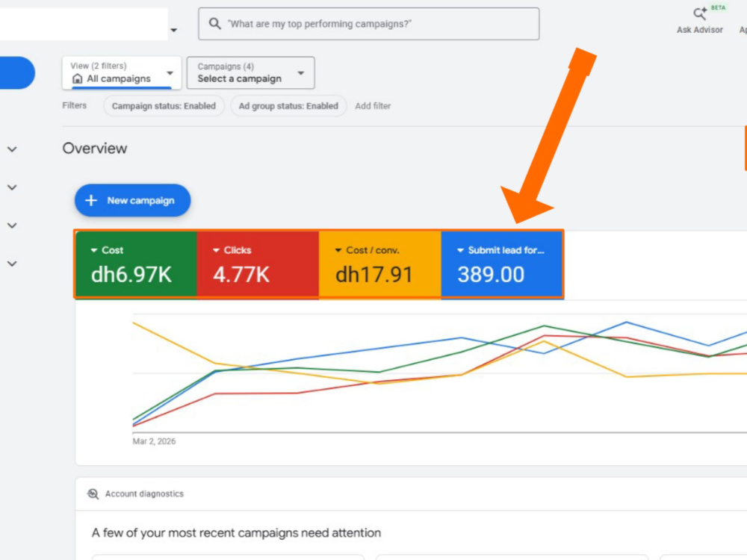
Task: Open the Cost / conv. metric dropdown
Action: pos(338,250)
